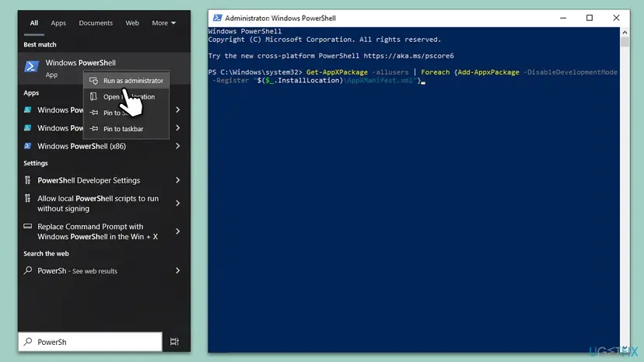Screen dimensions: 644x362
Task: Click the Get-AppXPackage command text
Action: point(337,72)
